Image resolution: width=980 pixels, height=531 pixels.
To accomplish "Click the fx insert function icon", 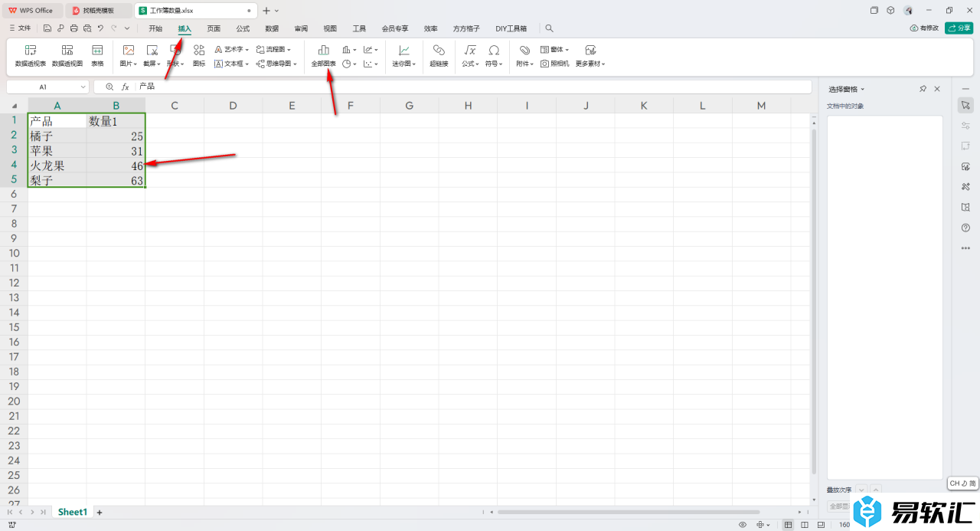I will point(126,87).
